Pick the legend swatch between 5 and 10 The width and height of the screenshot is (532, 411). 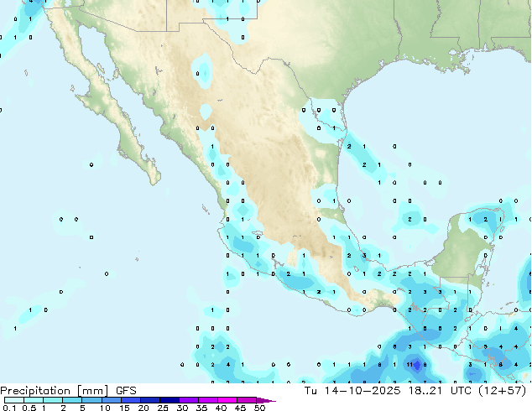click(x=91, y=400)
